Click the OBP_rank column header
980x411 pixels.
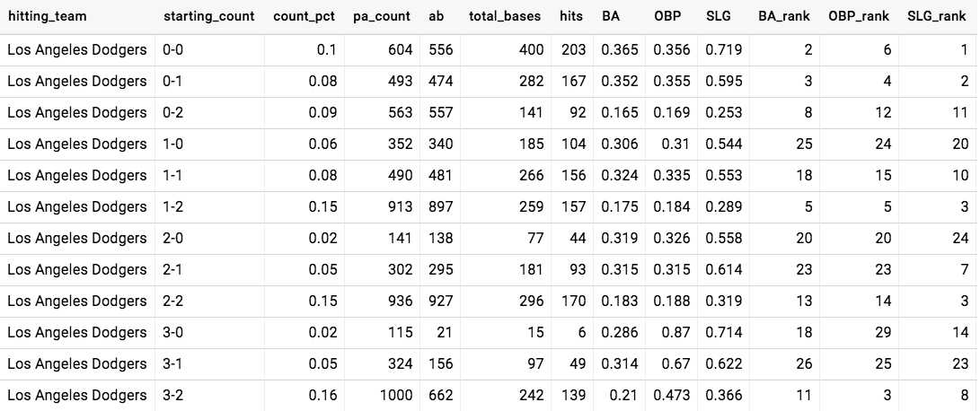click(859, 17)
